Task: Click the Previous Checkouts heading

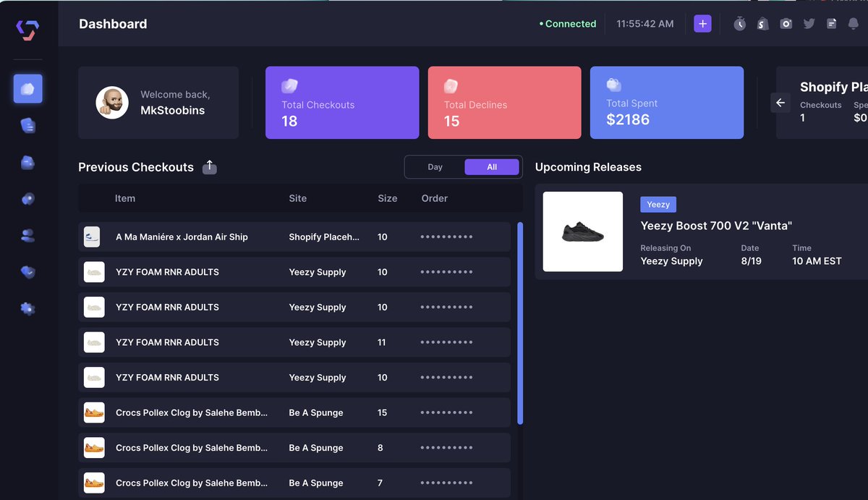Action: pyautogui.click(x=136, y=167)
